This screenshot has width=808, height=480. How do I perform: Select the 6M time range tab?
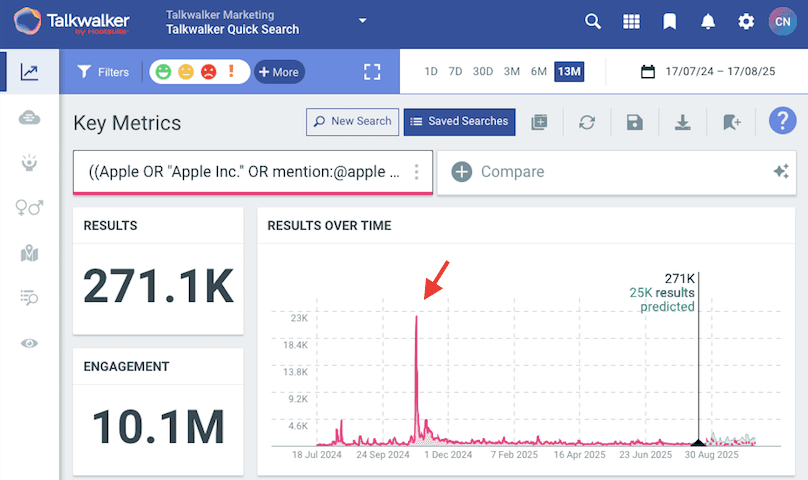coord(538,72)
